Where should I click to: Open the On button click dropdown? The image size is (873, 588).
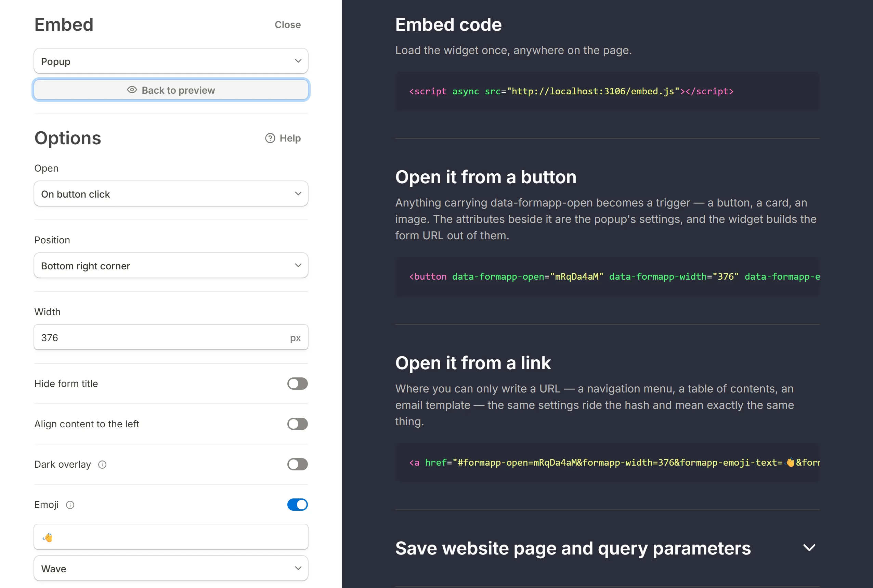pyautogui.click(x=171, y=194)
